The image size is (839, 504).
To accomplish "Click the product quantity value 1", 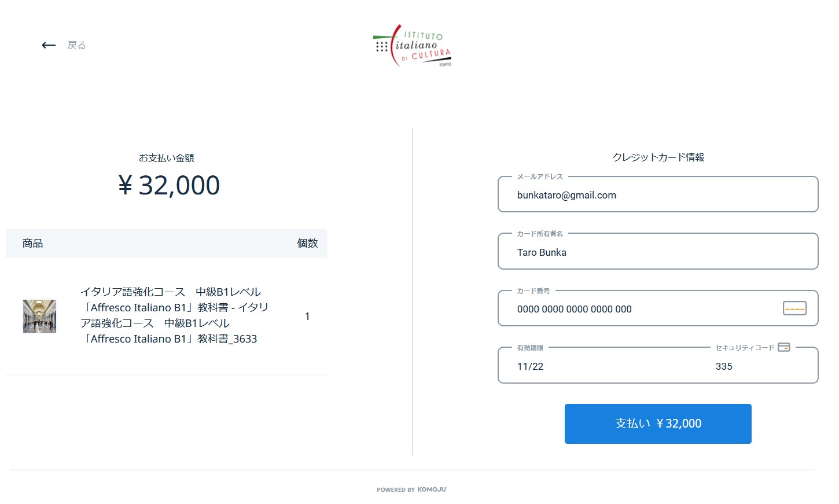I will [307, 317].
